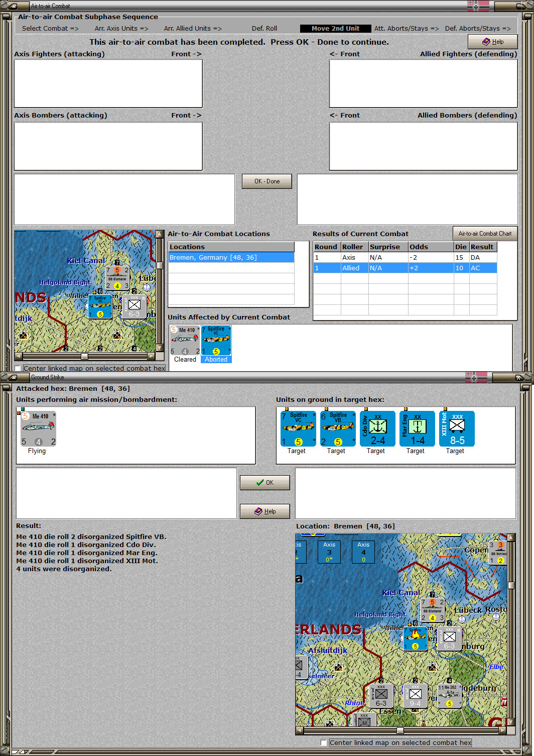
Task: Click Axis 3 sea box marker on map
Action: tap(329, 552)
